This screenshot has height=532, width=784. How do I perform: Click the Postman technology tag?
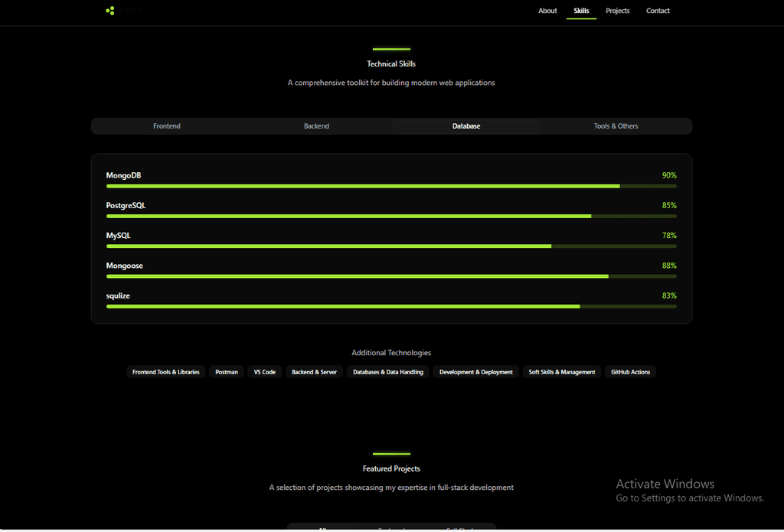click(227, 372)
